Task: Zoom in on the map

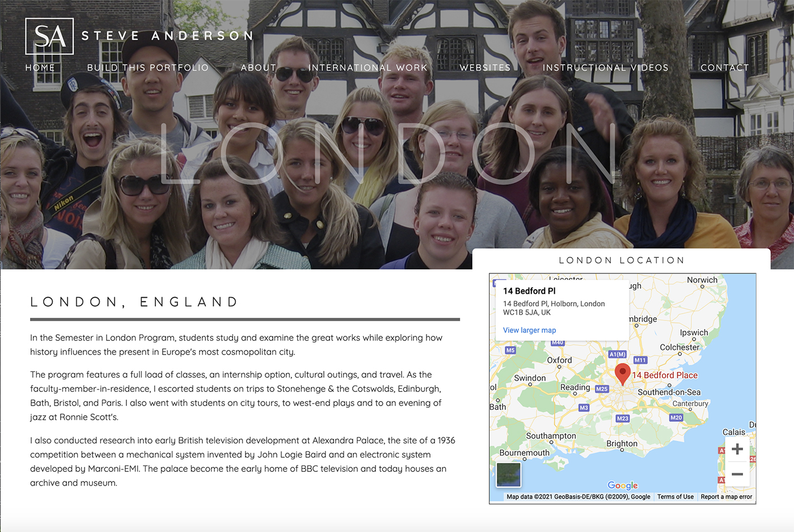Action: [737, 449]
